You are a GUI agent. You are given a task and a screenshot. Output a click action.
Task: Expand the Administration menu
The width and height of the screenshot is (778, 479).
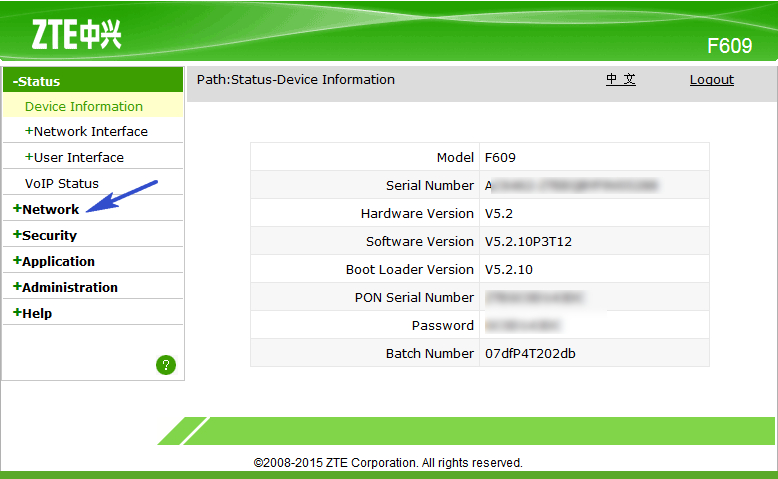coord(65,287)
